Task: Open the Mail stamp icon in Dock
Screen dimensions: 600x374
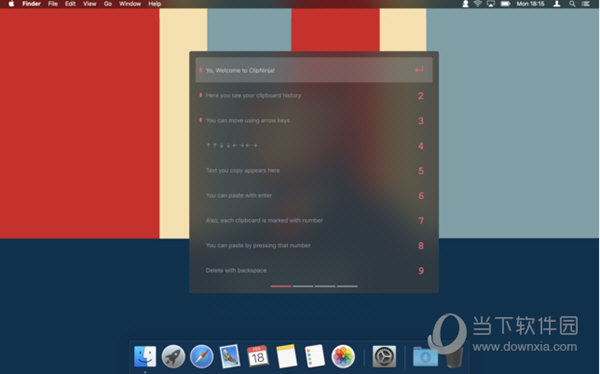Action: coord(230,356)
